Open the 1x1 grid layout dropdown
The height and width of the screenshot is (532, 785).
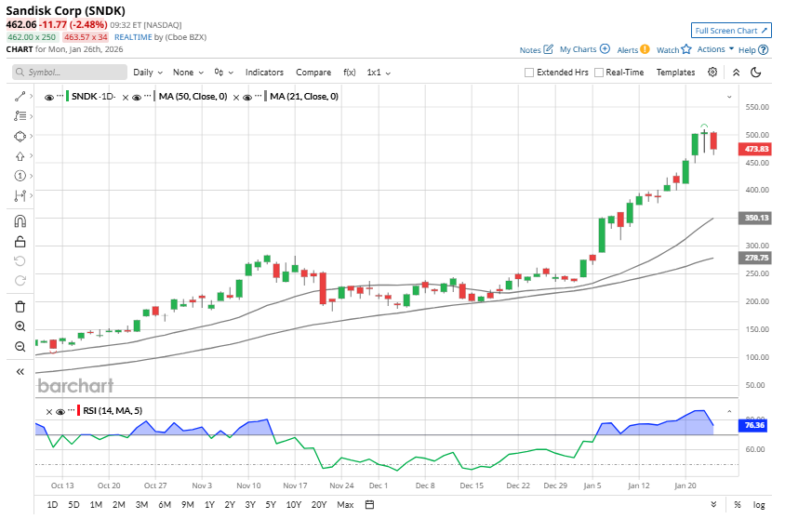point(379,73)
